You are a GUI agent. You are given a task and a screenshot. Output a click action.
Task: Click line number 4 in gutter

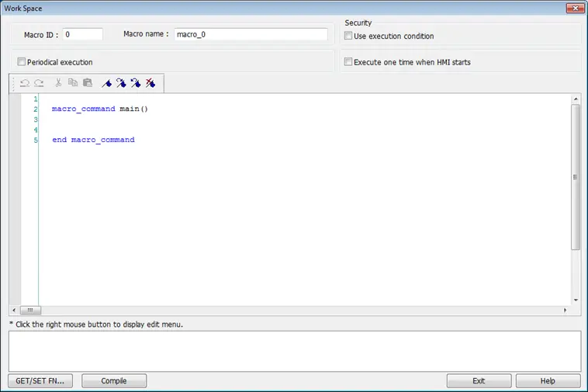36,130
